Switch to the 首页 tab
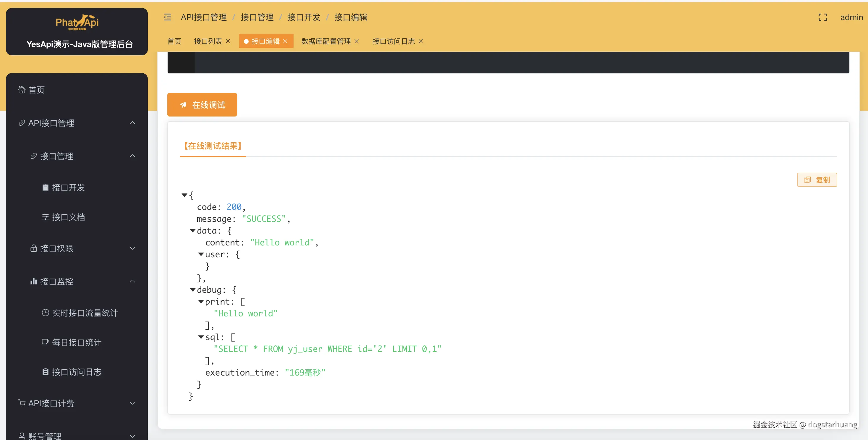 coord(174,41)
